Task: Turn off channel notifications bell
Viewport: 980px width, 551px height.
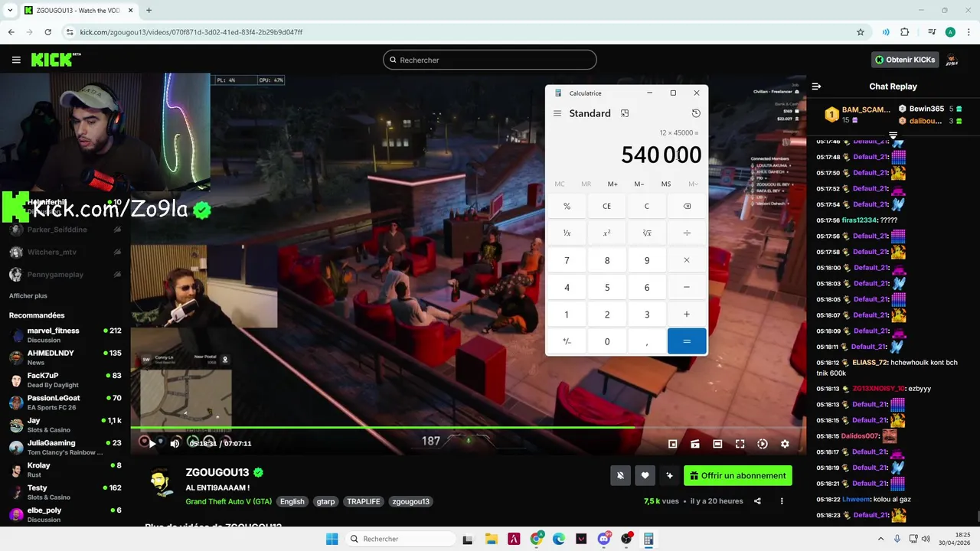Action: pos(620,475)
